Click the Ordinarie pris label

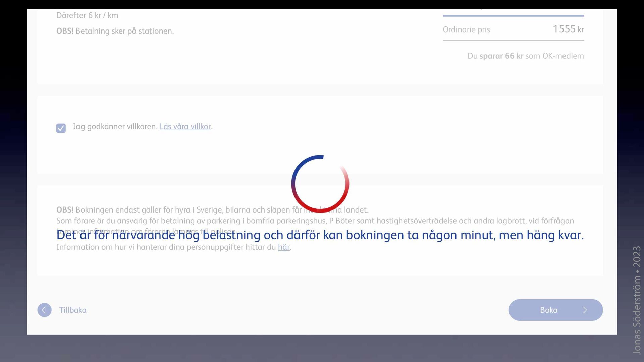tap(466, 29)
